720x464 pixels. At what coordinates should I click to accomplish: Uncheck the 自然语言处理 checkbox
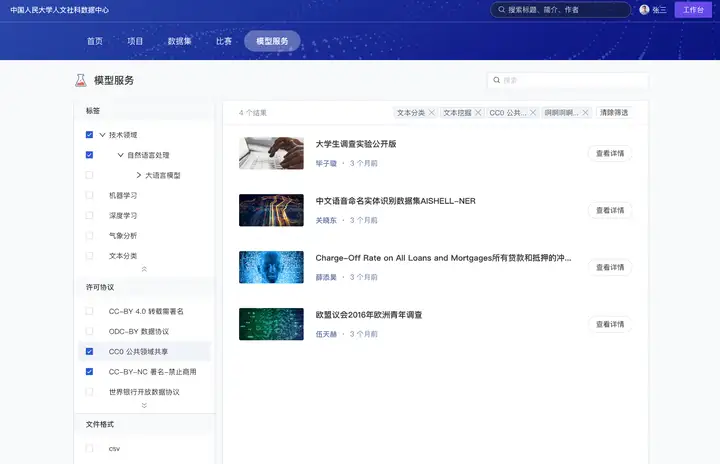pos(90,155)
